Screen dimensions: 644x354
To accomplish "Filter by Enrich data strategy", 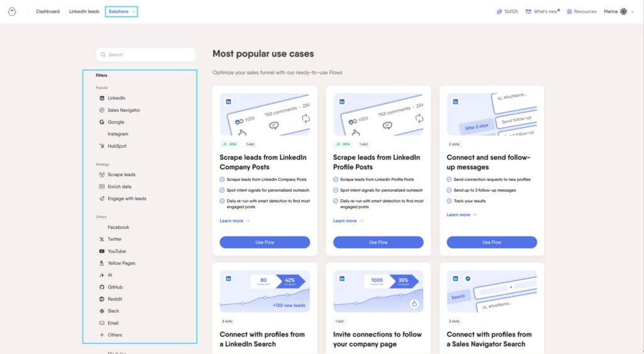I will point(119,187).
